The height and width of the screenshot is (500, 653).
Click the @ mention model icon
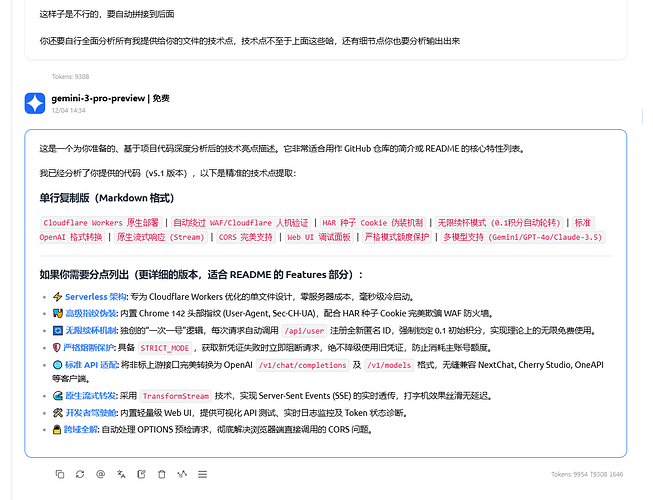click(x=100, y=474)
